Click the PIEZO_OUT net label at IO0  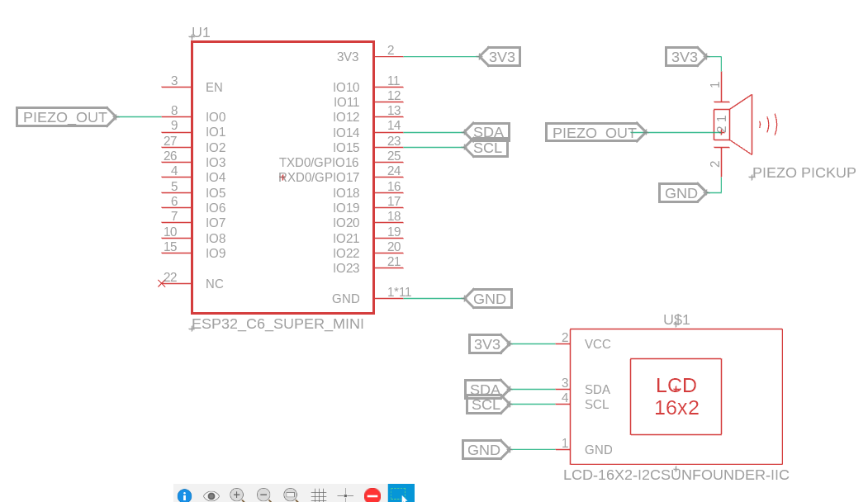[x=64, y=117]
